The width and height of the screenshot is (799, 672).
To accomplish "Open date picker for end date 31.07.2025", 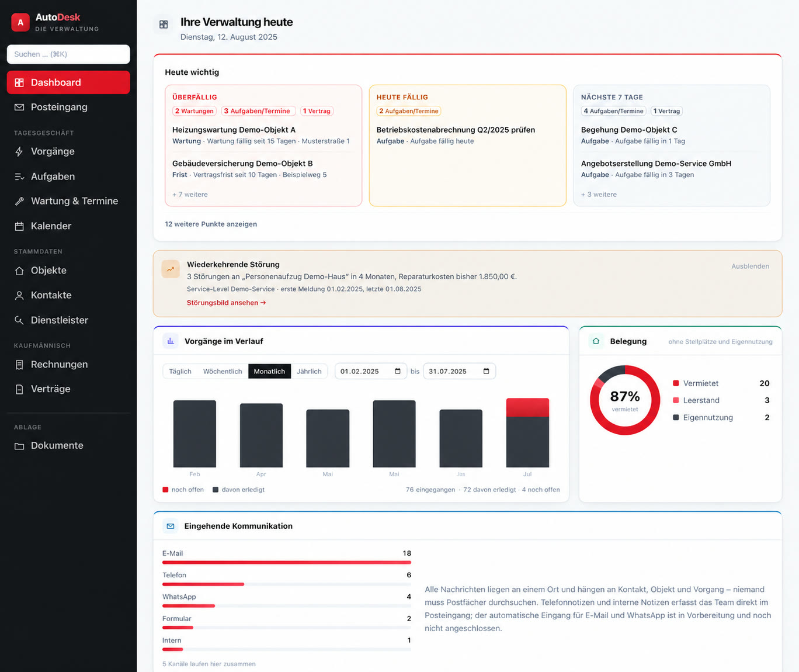I will coord(487,372).
